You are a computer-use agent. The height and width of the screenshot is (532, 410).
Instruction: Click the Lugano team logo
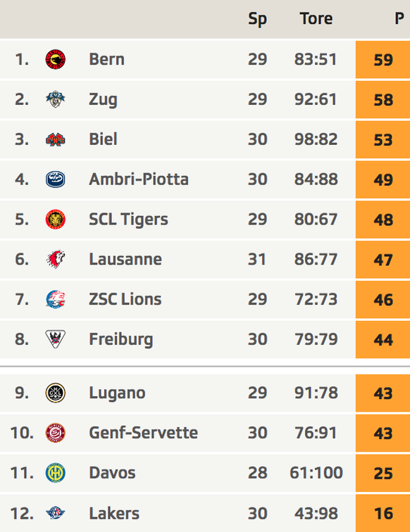tap(56, 393)
